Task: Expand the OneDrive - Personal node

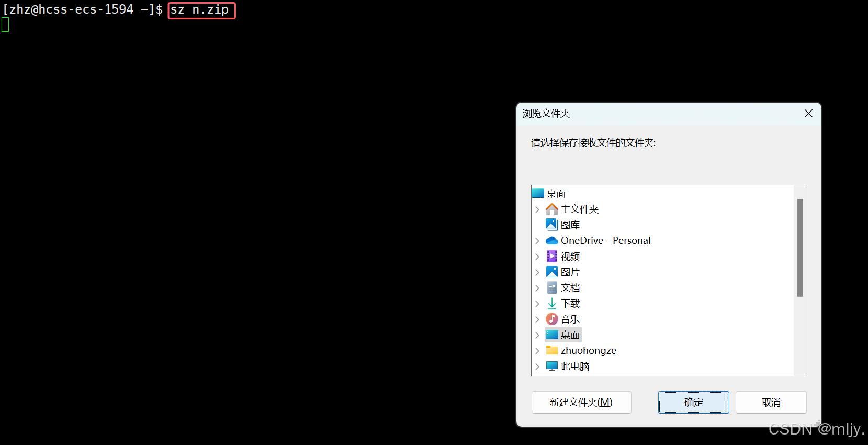Action: point(537,241)
